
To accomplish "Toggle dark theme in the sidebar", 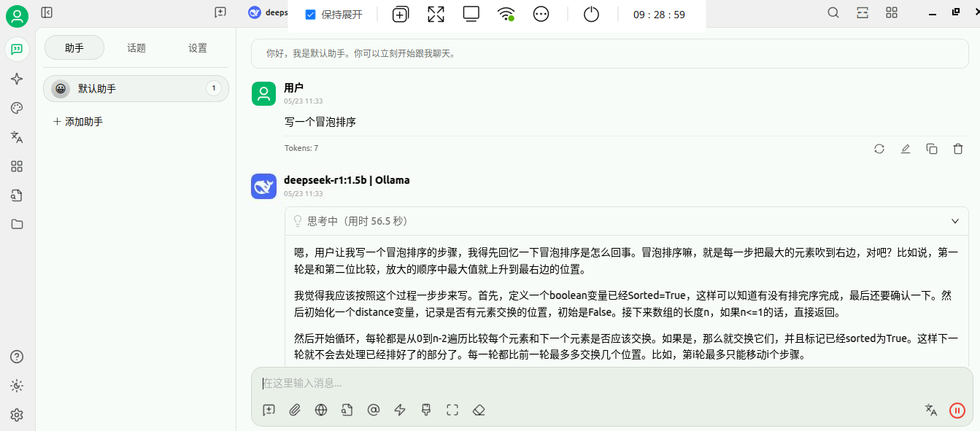I will 17,385.
